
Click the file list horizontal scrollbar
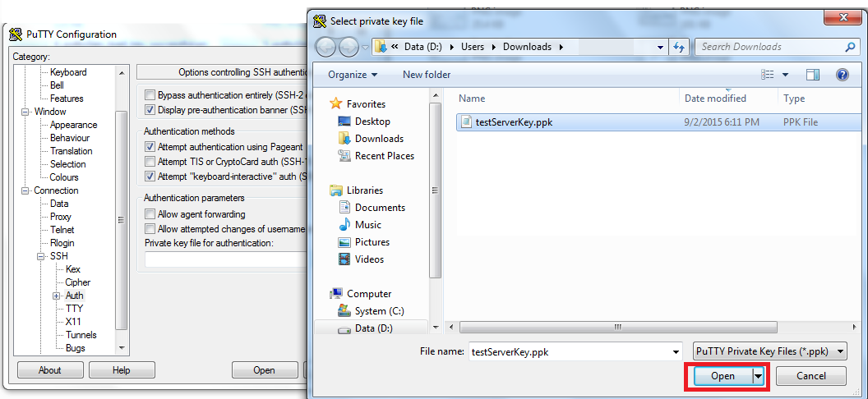[x=618, y=327]
